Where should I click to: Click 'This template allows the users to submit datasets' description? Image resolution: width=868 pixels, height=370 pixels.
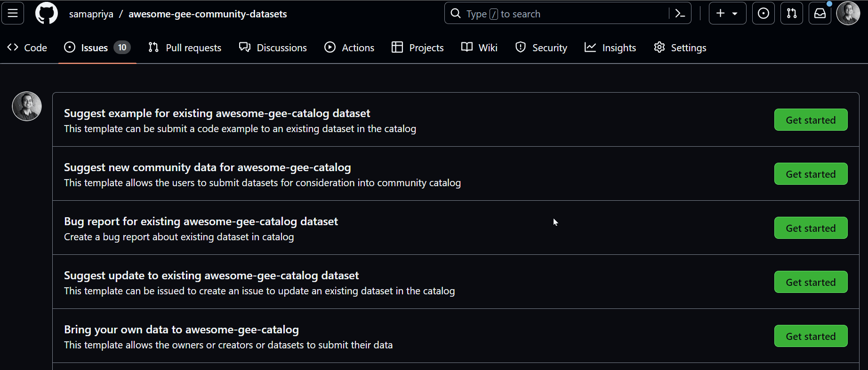(x=262, y=183)
